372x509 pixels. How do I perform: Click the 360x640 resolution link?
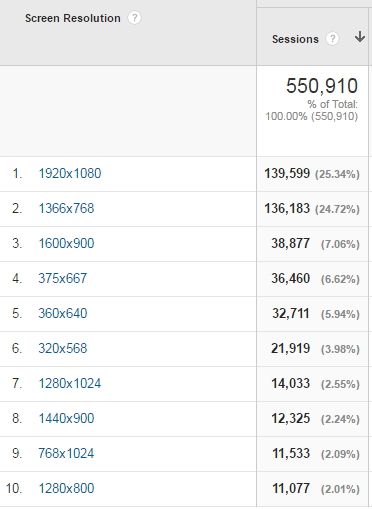click(63, 313)
